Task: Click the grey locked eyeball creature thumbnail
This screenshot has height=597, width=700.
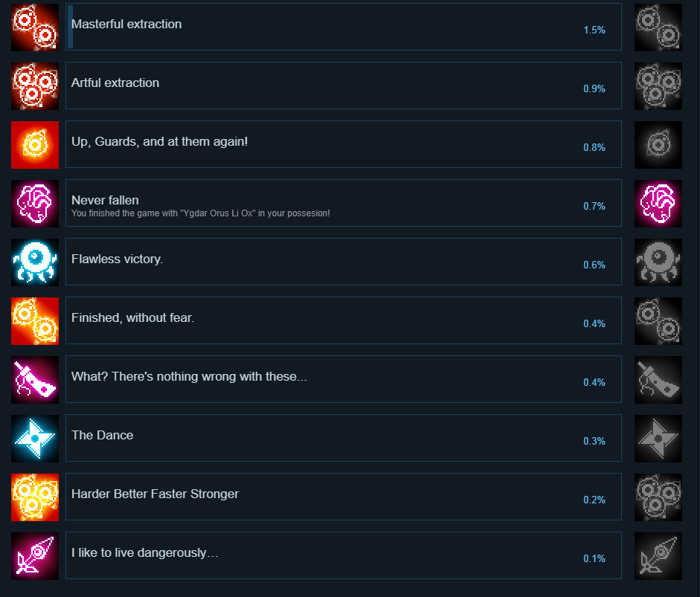Action: tap(658, 262)
